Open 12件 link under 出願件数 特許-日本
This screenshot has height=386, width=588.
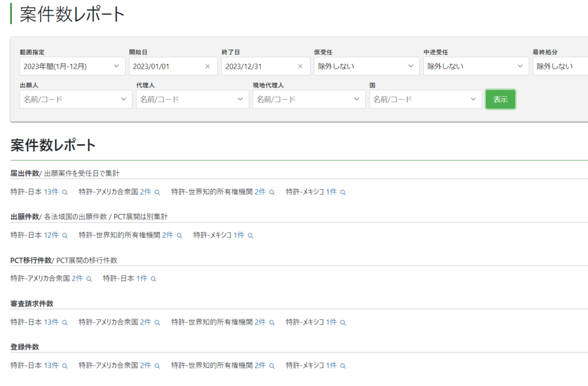click(x=51, y=235)
